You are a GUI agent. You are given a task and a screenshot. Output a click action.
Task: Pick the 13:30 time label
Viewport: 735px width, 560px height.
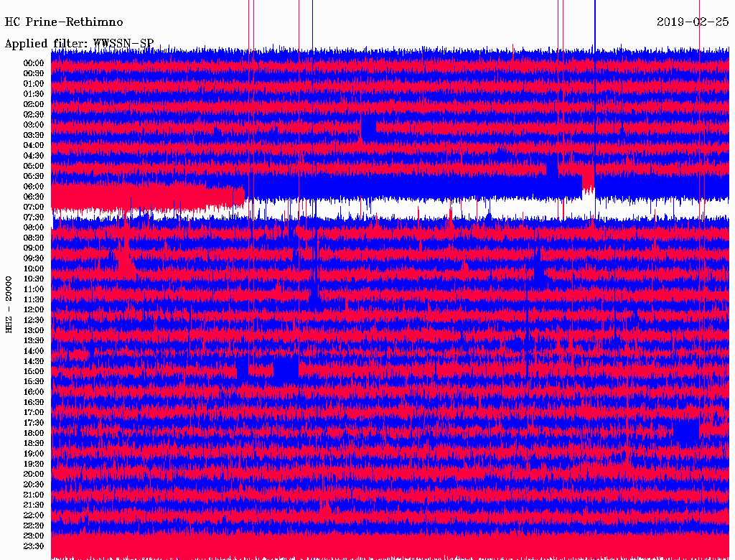[x=34, y=340]
